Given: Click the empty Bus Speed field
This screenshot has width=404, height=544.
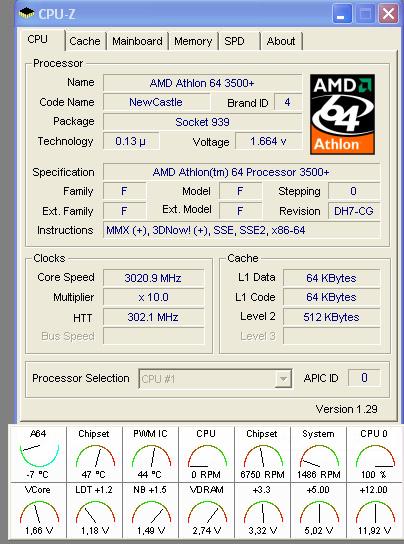Looking at the screenshot, I should [153, 336].
